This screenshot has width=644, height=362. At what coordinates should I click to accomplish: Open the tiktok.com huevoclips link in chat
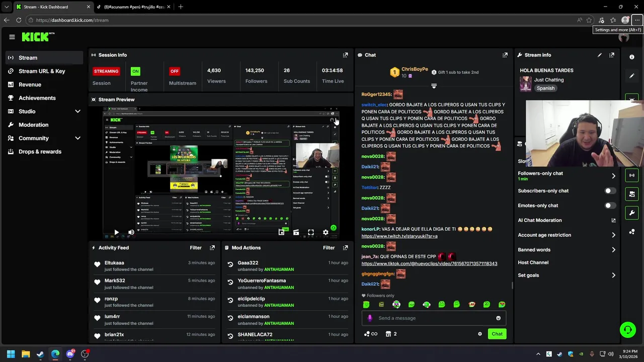[x=429, y=264]
